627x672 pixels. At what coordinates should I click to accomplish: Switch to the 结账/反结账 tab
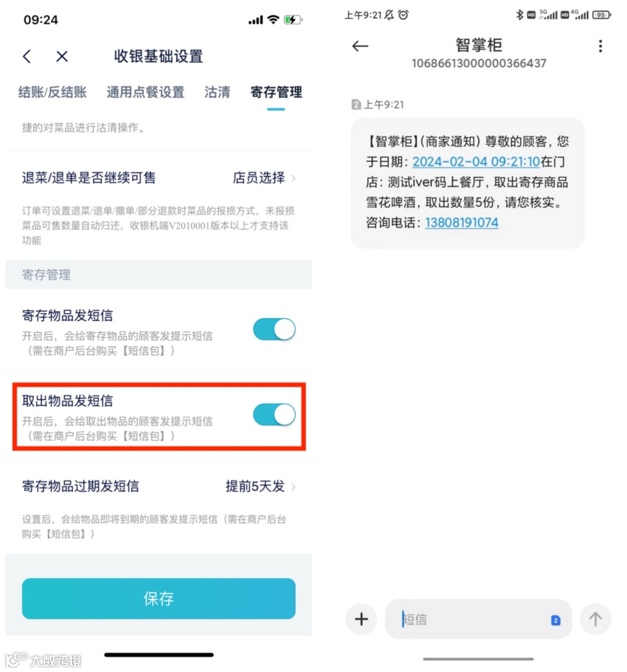53,92
